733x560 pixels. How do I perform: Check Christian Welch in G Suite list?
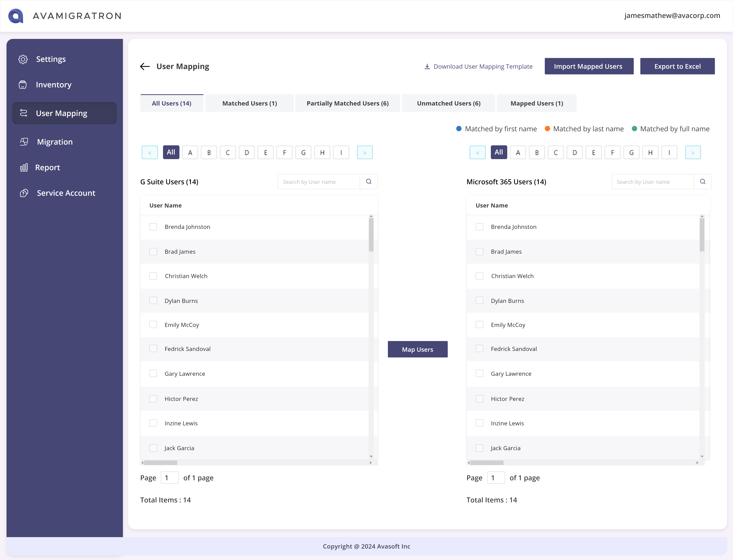[x=153, y=276]
